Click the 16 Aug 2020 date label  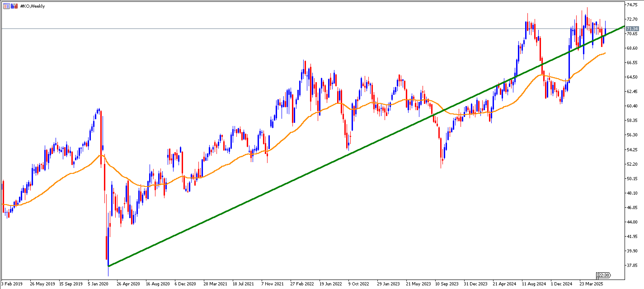pyautogui.click(x=157, y=284)
